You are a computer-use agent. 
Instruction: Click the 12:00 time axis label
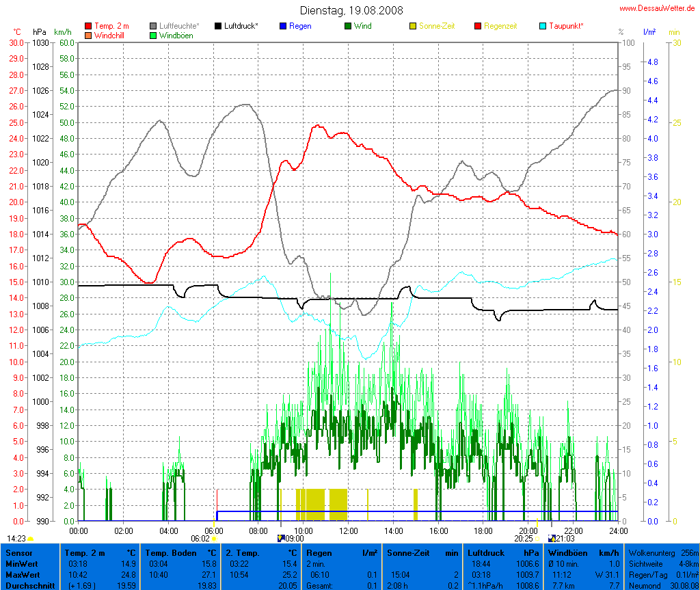tap(348, 531)
